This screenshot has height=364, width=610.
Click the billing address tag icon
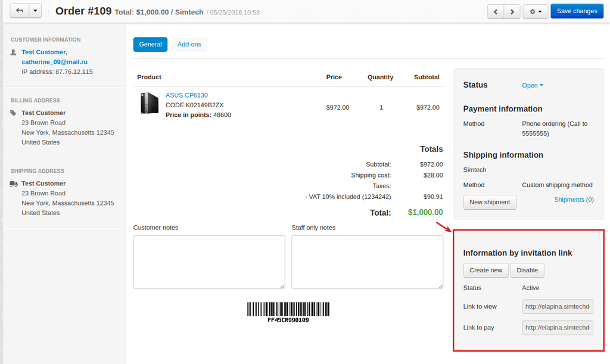(x=13, y=113)
